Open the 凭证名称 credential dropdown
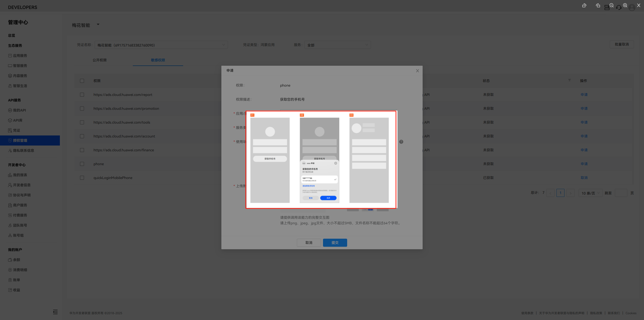Image resolution: width=644 pixels, height=320 pixels. click(x=161, y=45)
